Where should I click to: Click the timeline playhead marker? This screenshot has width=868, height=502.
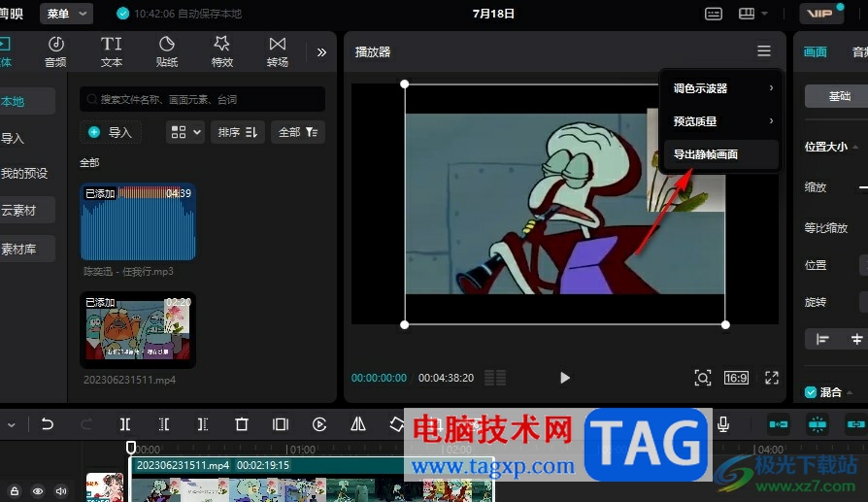131,448
